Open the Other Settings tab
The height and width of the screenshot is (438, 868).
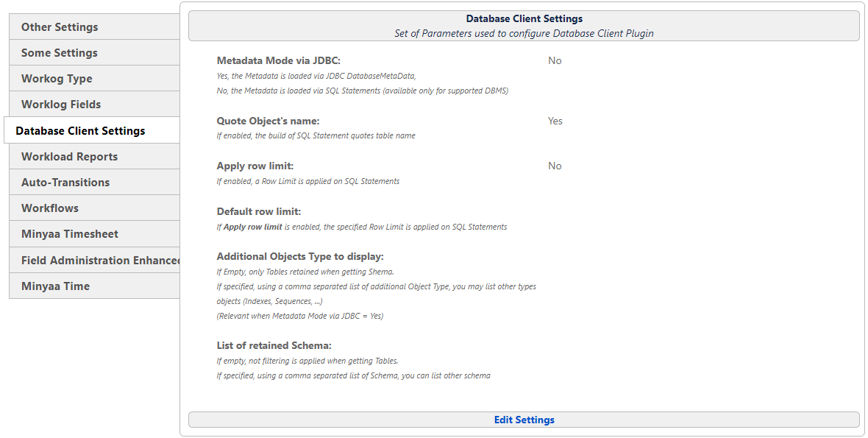60,27
